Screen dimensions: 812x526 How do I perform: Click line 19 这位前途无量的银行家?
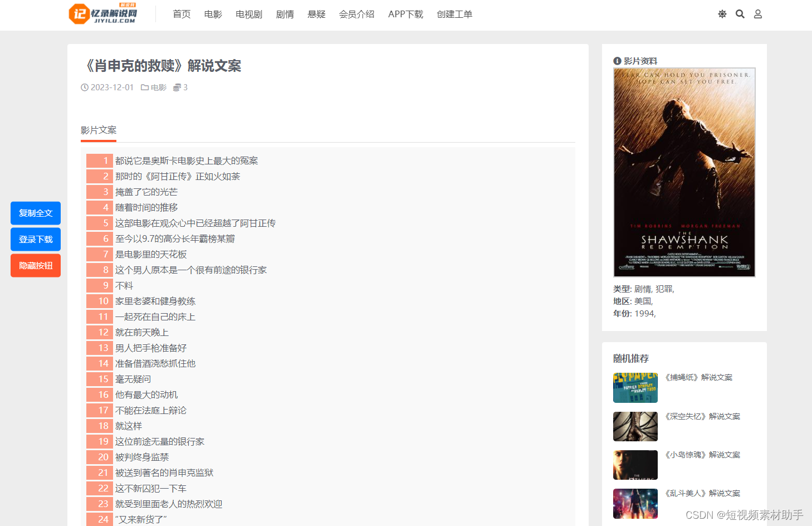(x=160, y=442)
